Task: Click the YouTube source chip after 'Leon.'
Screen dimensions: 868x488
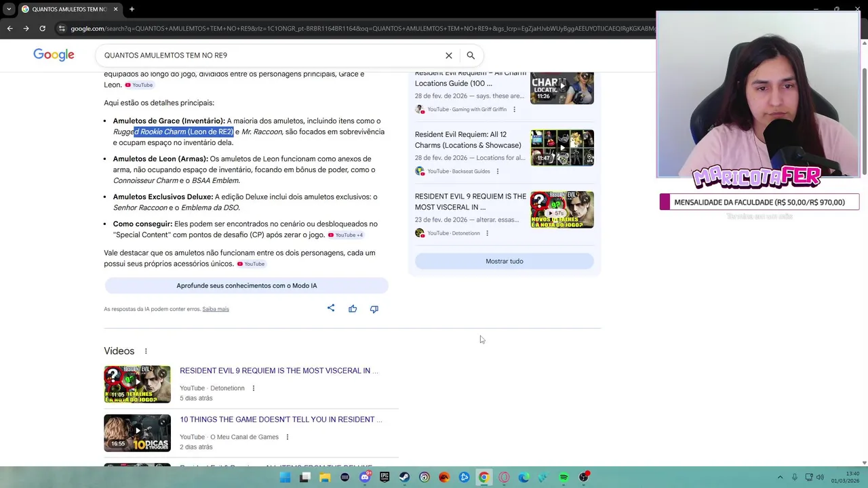Action: pos(139,85)
